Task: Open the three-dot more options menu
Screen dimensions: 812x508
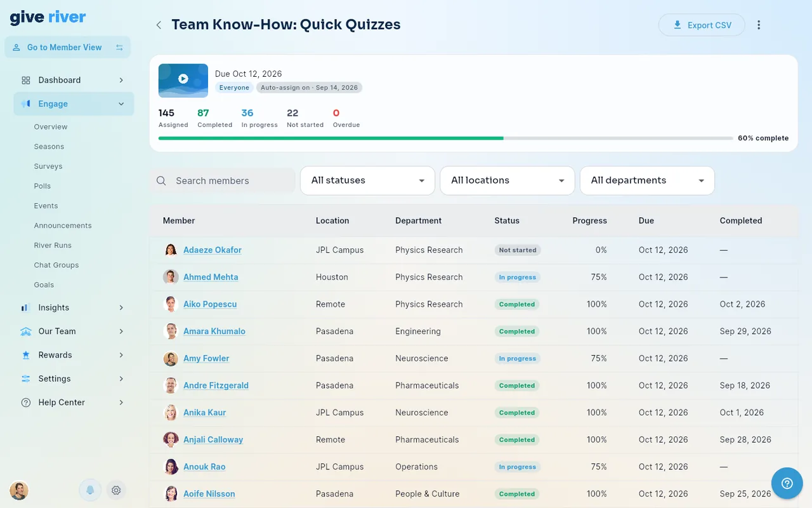Action: pos(759,25)
